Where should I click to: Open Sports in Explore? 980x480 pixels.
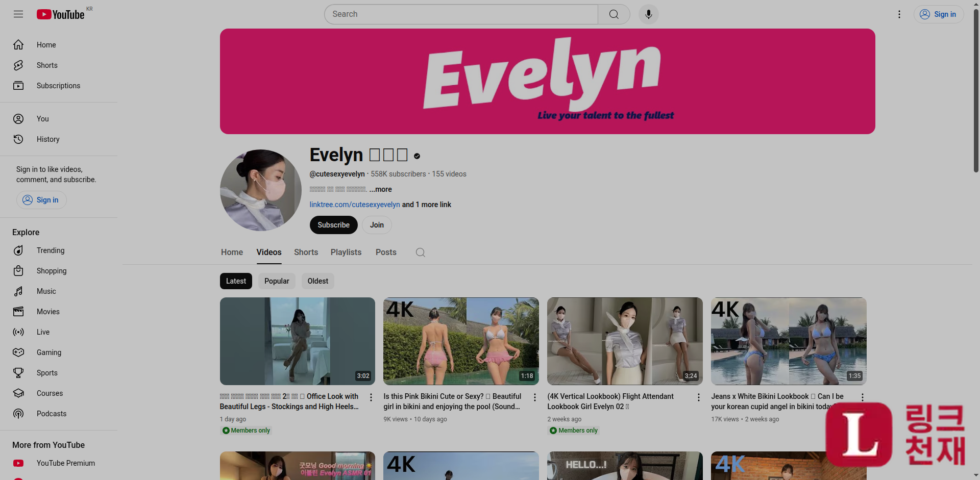(59, 373)
